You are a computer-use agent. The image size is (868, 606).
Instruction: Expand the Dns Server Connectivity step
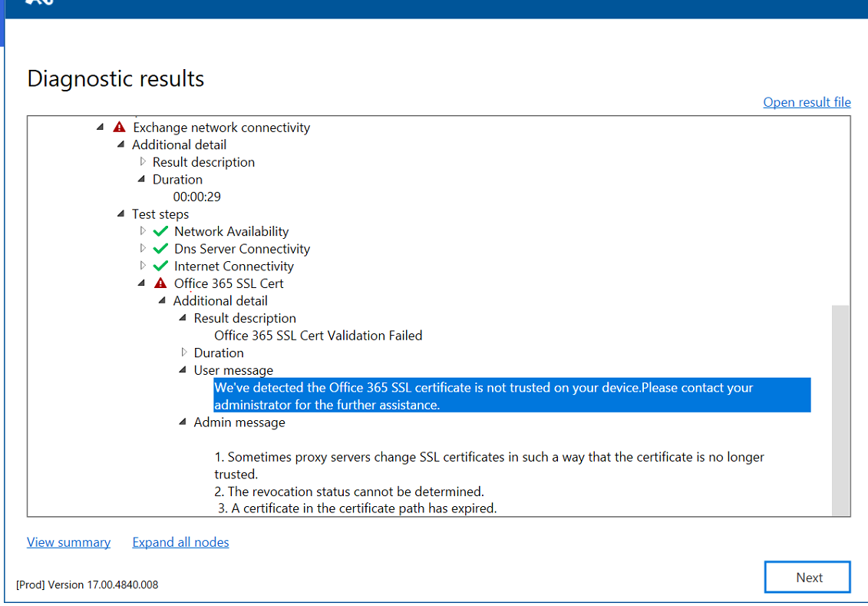tap(142, 248)
